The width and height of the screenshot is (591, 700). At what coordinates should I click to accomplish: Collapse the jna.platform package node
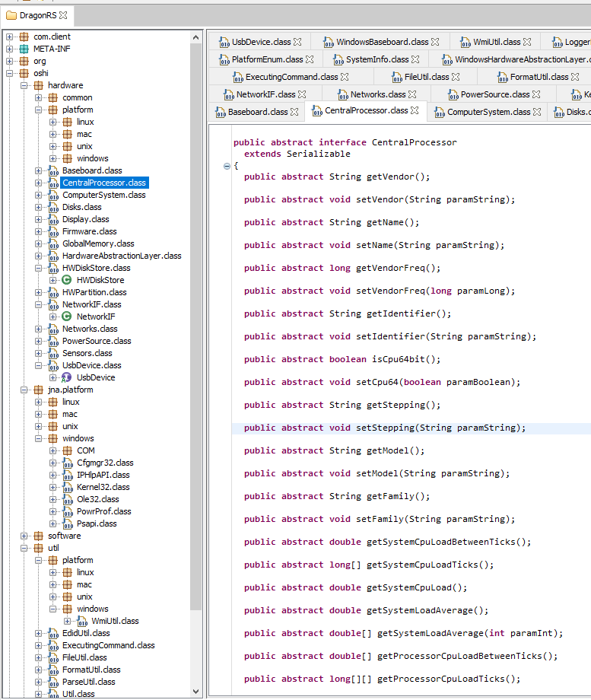click(x=24, y=390)
